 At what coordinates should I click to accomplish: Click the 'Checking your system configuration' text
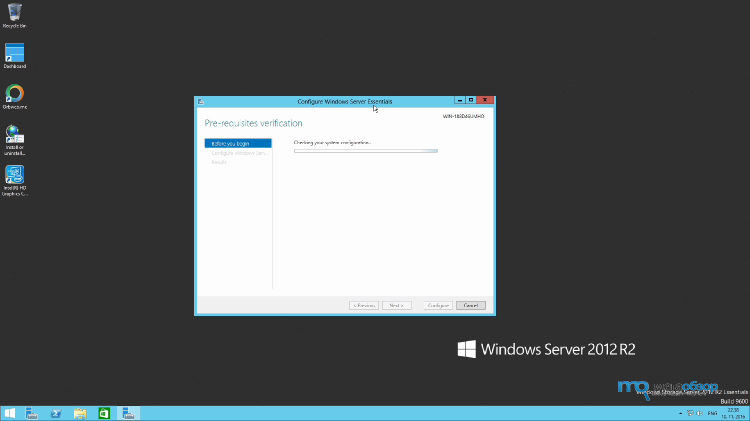coord(332,143)
